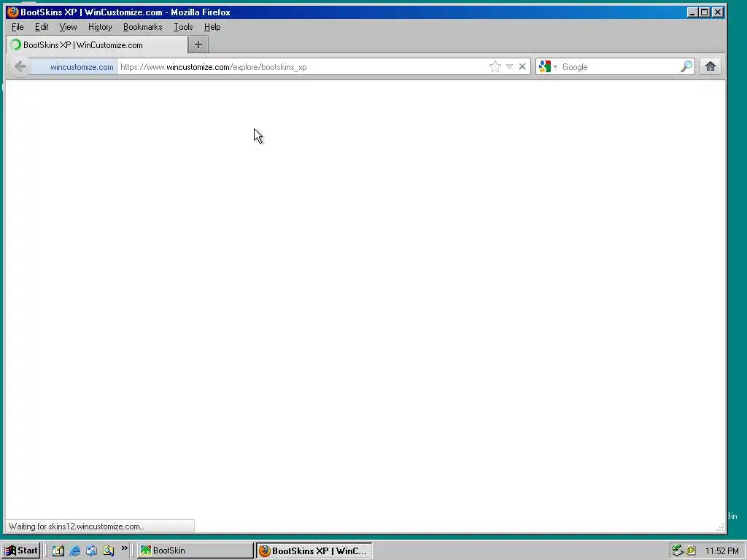Close the Firefox window
Image resolution: width=747 pixels, height=560 pixels.
point(718,12)
